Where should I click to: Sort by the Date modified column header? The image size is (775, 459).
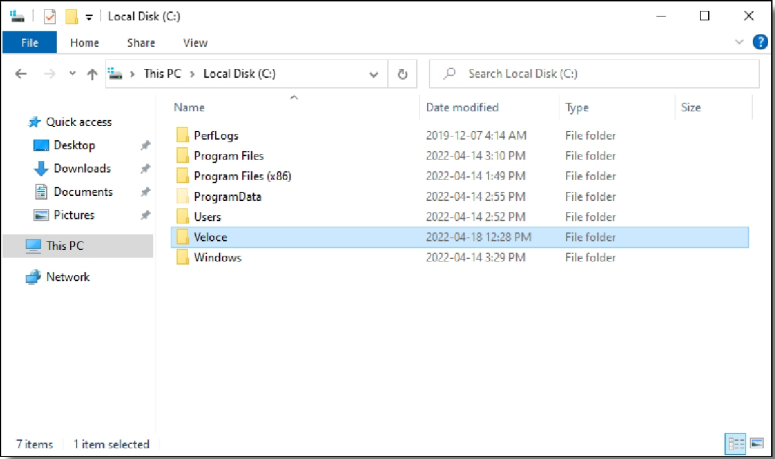point(462,107)
